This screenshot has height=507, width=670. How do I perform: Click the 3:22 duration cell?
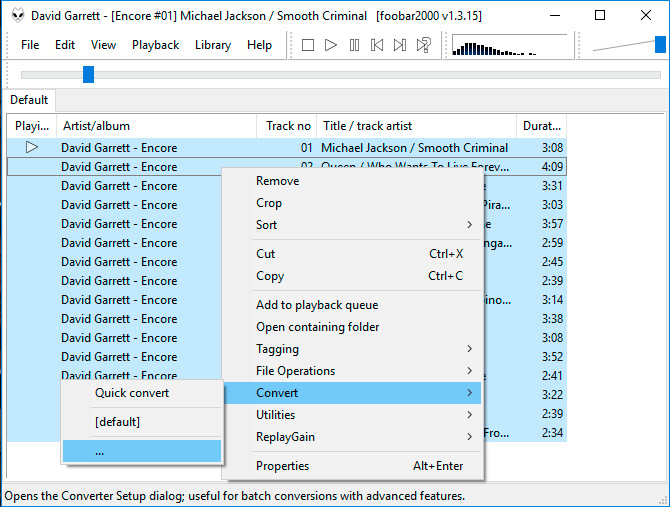click(552, 395)
